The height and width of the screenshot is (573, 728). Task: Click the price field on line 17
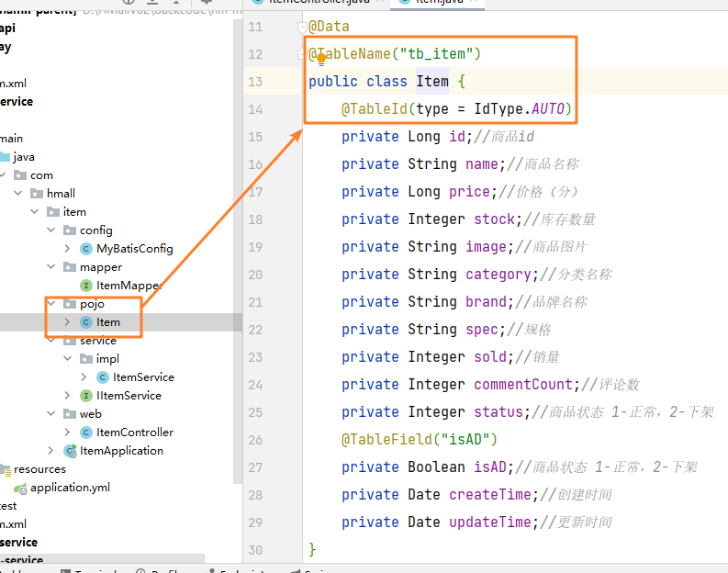click(469, 192)
